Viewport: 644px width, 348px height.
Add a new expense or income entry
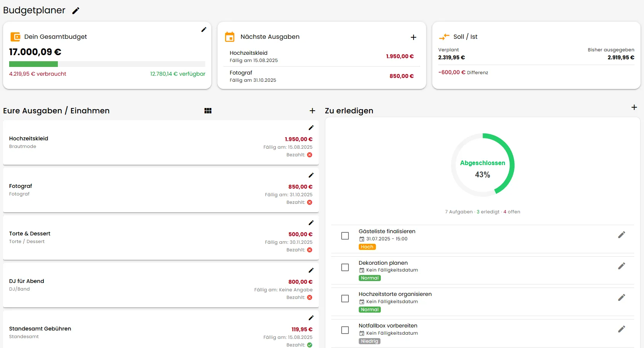(312, 111)
